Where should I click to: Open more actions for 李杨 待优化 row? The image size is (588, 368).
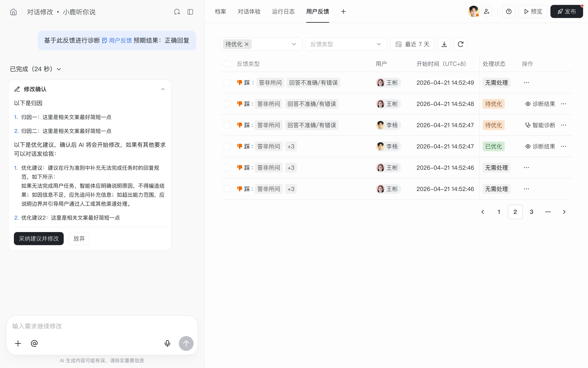[x=563, y=125]
